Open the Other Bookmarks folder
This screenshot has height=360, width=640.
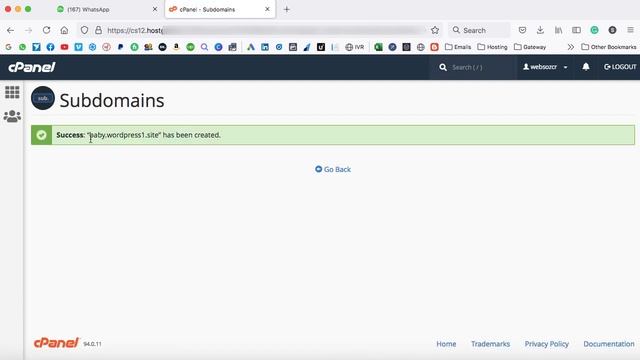click(x=609, y=47)
